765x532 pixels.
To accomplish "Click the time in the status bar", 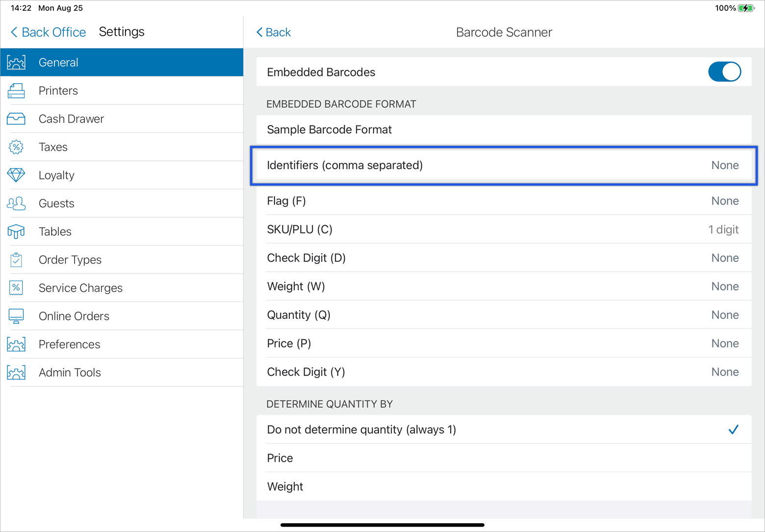I will pyautogui.click(x=21, y=8).
